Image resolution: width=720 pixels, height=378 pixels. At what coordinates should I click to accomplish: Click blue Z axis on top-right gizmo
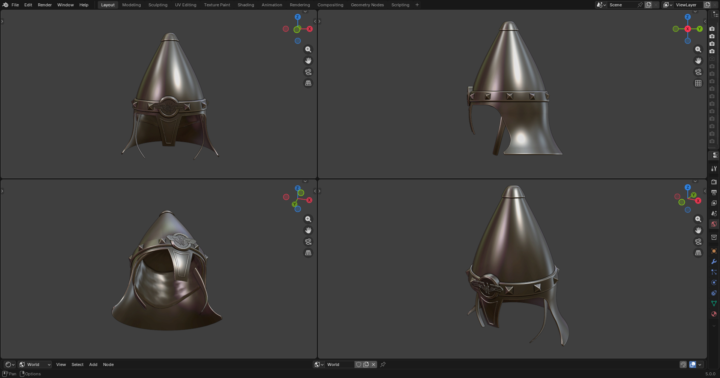click(687, 17)
